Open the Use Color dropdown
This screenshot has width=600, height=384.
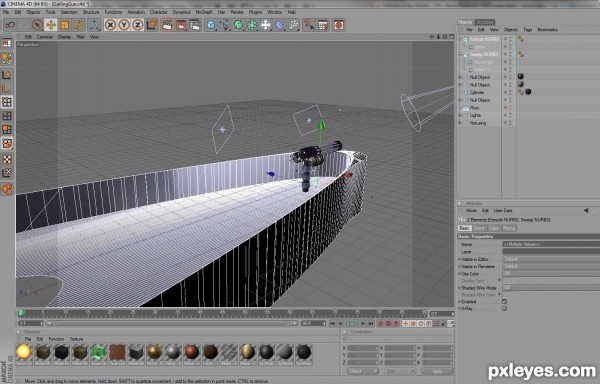(x=551, y=274)
